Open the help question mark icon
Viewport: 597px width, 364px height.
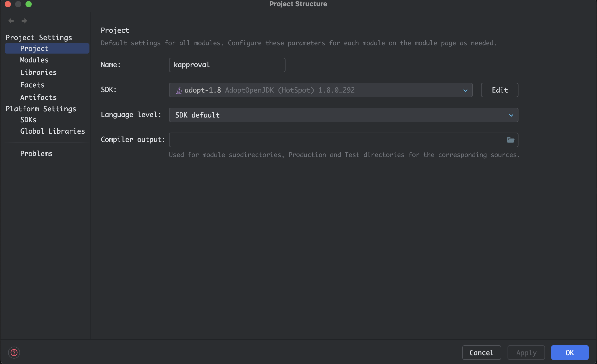coord(14,353)
